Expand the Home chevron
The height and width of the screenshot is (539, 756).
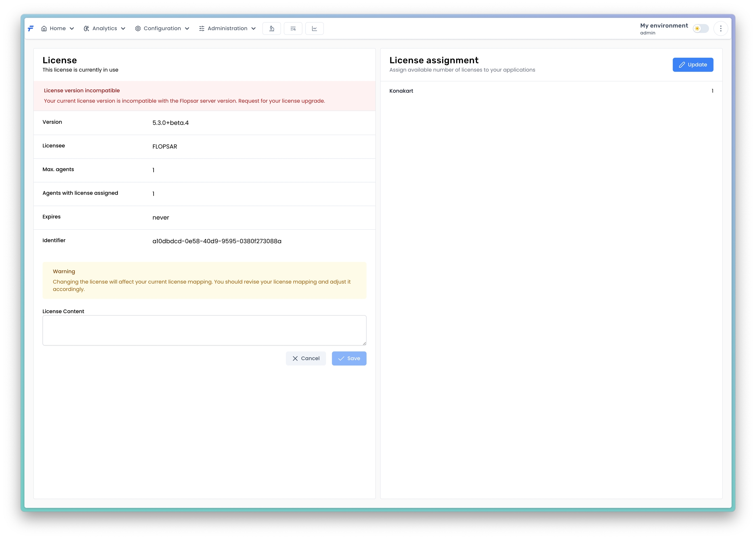[x=72, y=29]
